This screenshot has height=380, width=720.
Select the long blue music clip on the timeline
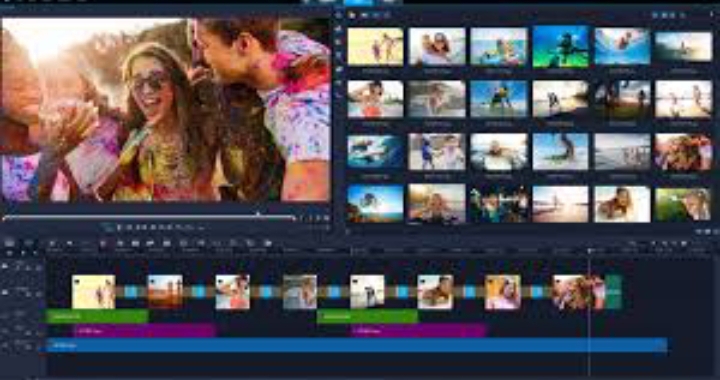pyautogui.click(x=356, y=345)
